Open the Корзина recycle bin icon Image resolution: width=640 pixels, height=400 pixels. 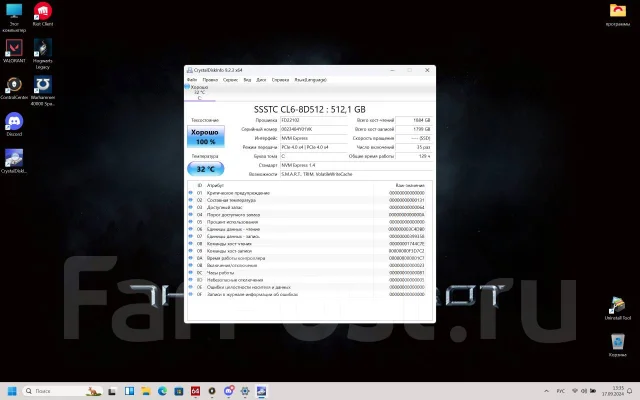click(618, 345)
